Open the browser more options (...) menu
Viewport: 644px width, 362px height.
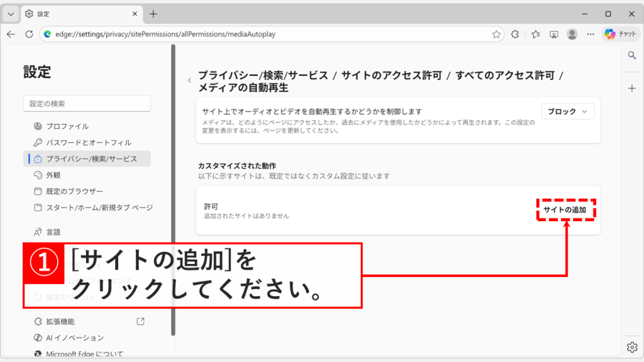tap(591, 34)
